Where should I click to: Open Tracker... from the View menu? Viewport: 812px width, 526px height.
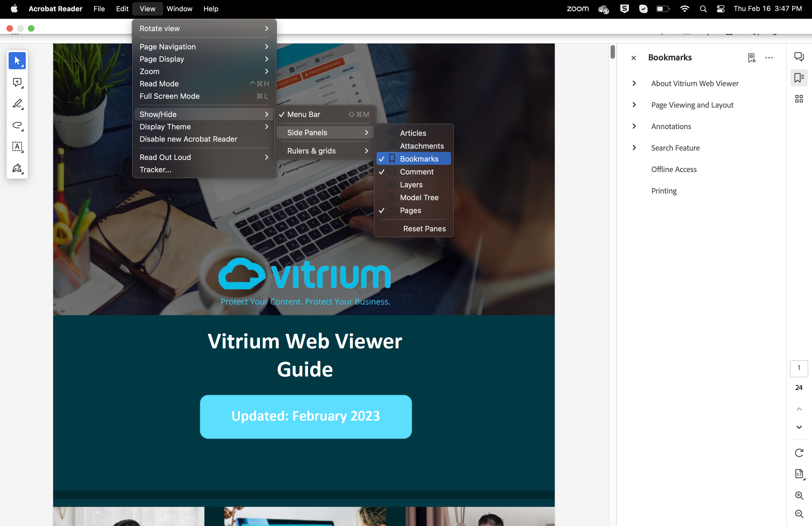[x=204, y=170]
